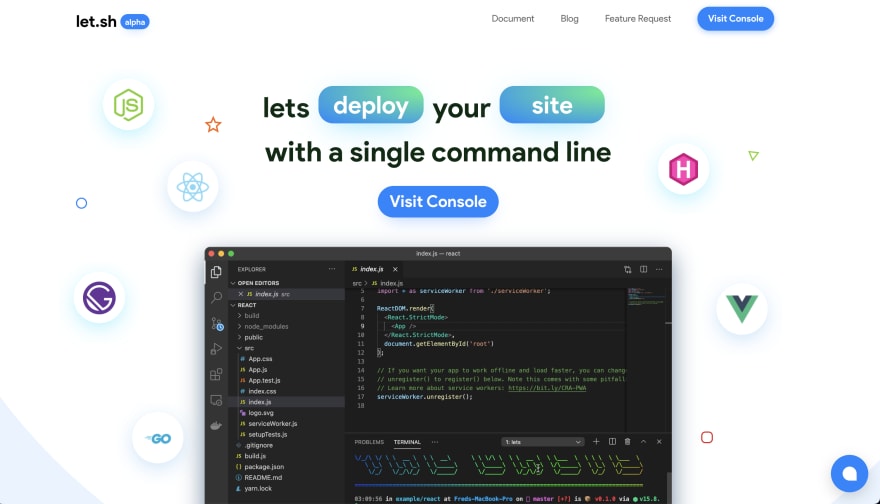
Task: Open the Feature Request nav link
Action: 638,19
